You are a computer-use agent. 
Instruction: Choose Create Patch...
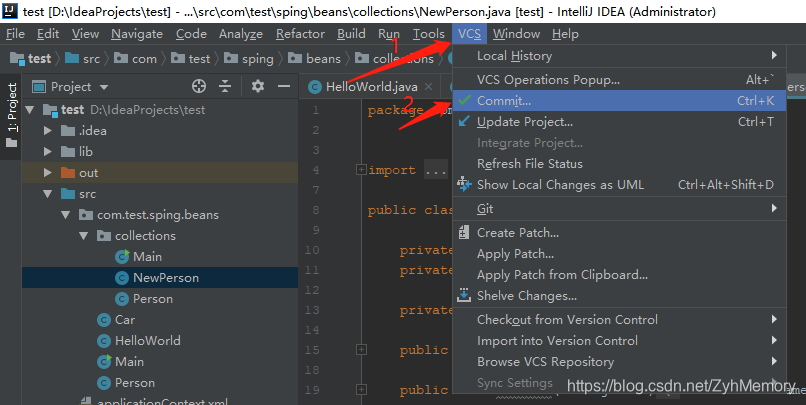coord(619,233)
